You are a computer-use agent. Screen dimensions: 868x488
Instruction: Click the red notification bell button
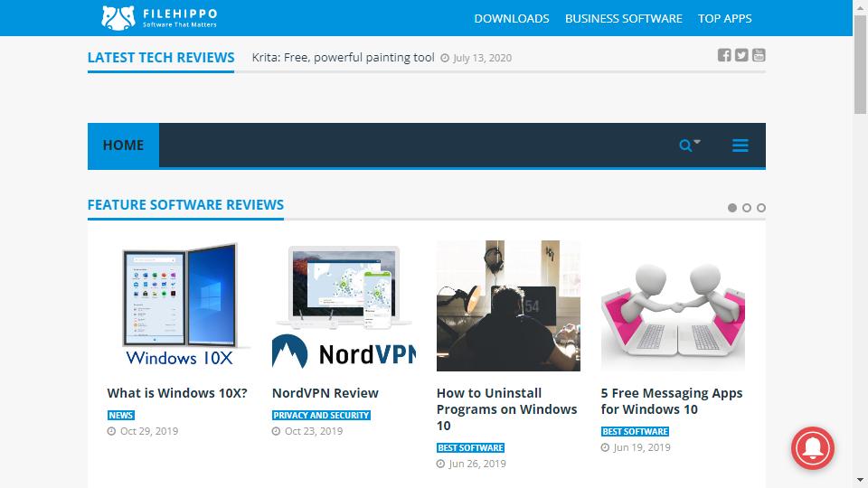(x=812, y=447)
